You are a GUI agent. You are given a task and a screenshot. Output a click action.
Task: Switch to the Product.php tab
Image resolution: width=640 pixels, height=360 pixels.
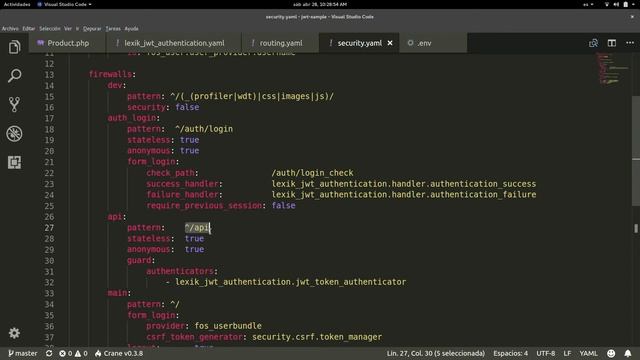[67, 43]
